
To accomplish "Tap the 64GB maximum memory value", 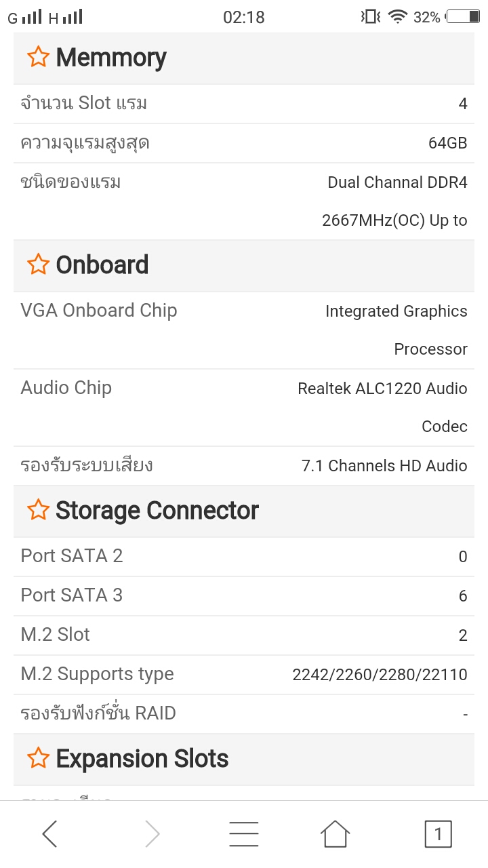I will (x=447, y=143).
